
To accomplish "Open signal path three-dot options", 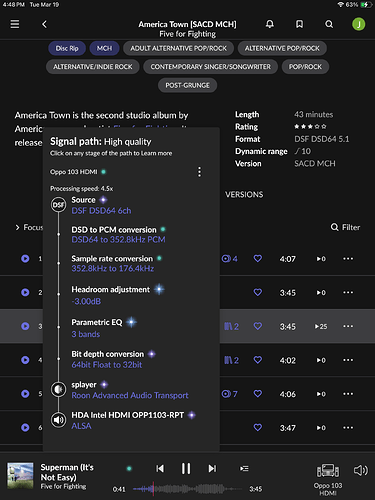I will (199, 172).
